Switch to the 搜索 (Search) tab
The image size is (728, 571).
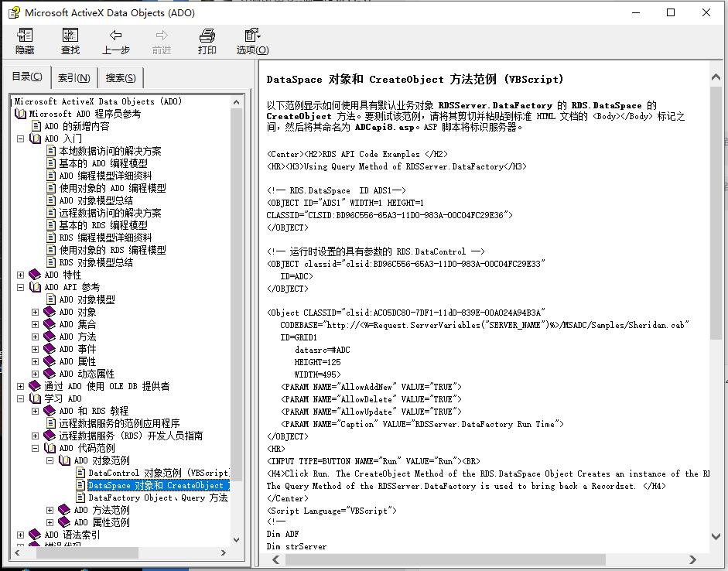click(x=121, y=77)
